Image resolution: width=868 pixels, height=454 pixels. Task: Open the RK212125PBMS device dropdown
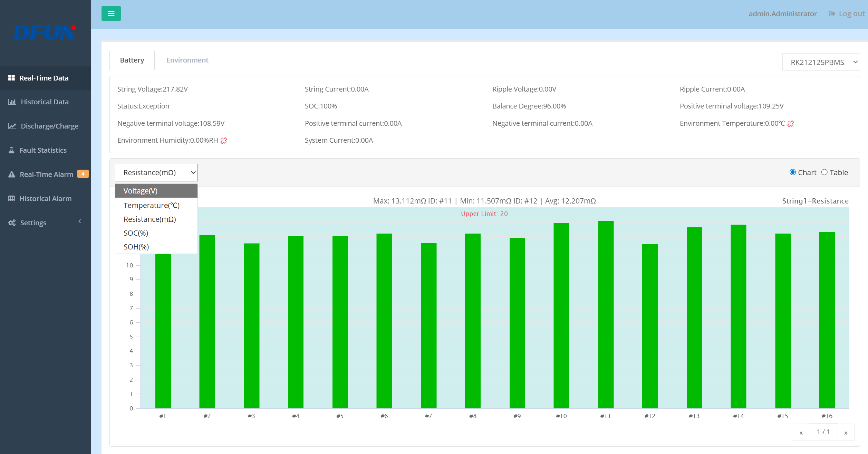(821, 62)
